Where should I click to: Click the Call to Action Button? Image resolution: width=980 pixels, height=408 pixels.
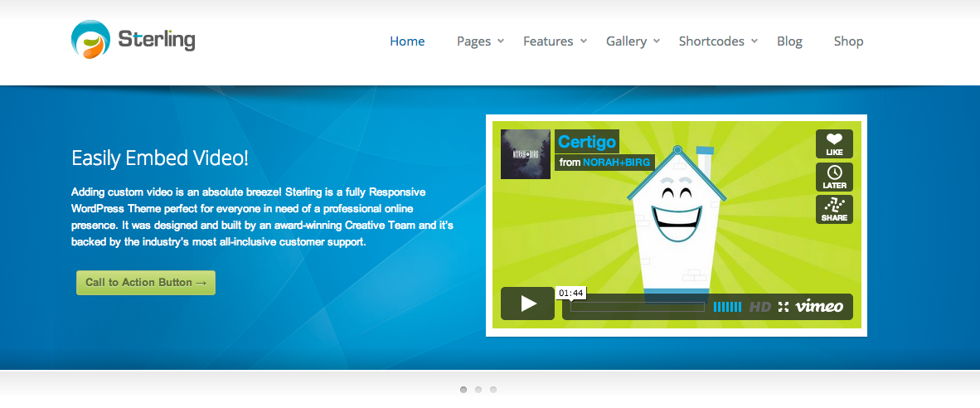click(146, 283)
